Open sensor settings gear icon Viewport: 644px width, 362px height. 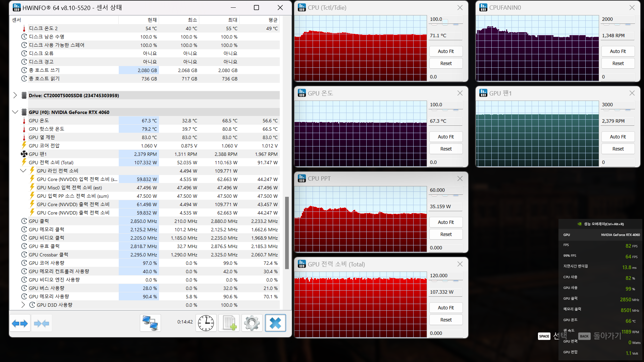point(252,323)
